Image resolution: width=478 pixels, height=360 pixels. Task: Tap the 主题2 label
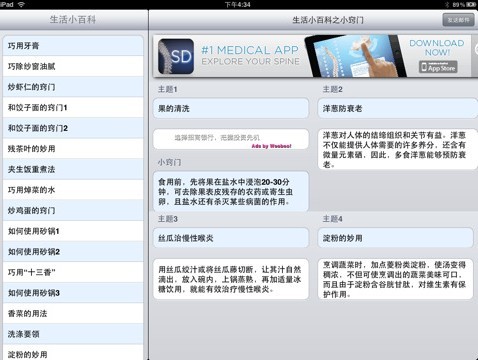(332, 89)
